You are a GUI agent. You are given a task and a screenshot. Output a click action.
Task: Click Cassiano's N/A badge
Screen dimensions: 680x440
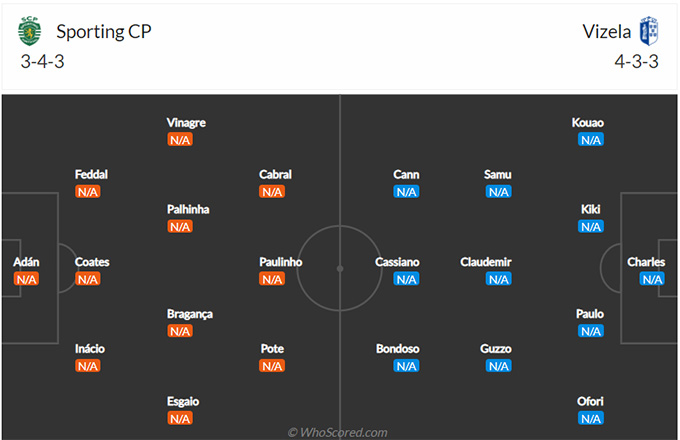click(x=406, y=279)
